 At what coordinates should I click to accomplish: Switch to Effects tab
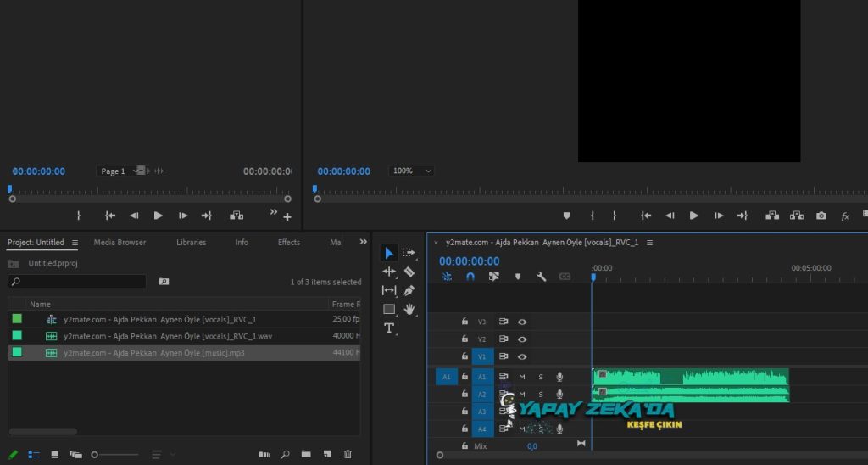(x=289, y=242)
